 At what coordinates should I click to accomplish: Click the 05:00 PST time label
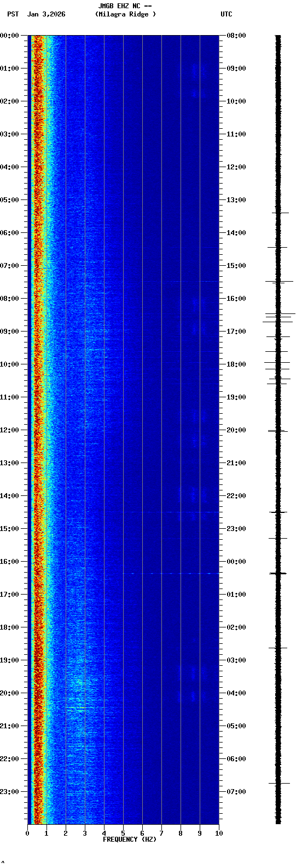(10, 200)
